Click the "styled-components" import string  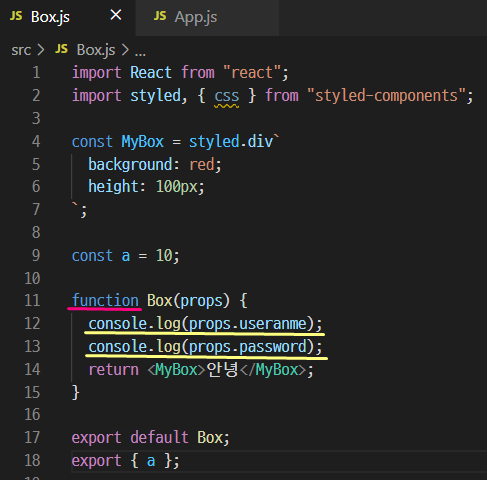(386, 96)
